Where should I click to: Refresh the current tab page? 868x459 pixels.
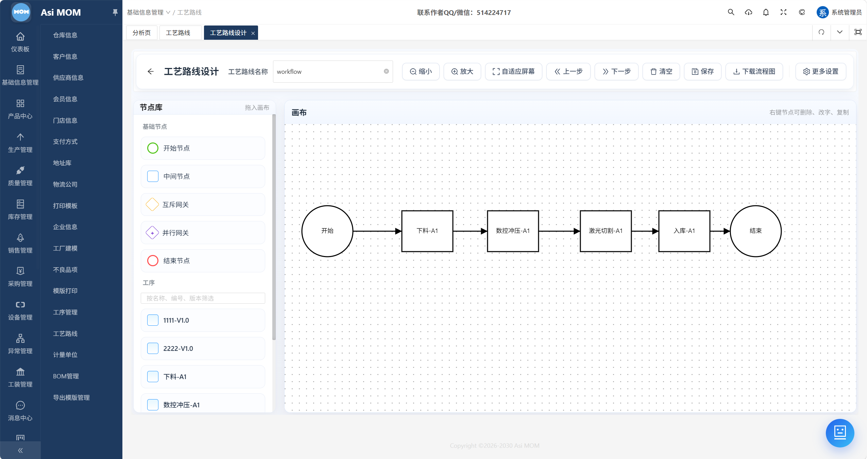click(821, 32)
